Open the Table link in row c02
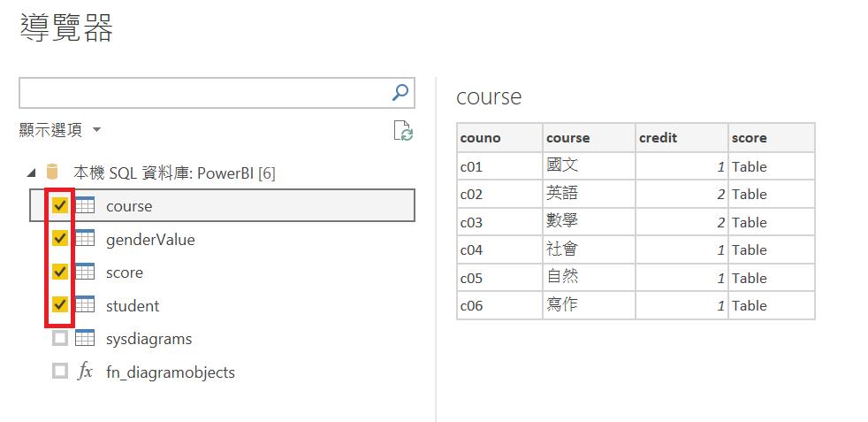This screenshot has width=868, height=422. point(749,195)
